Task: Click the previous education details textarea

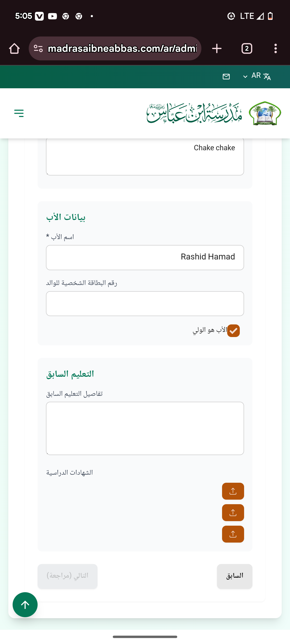Action: [x=145, y=428]
